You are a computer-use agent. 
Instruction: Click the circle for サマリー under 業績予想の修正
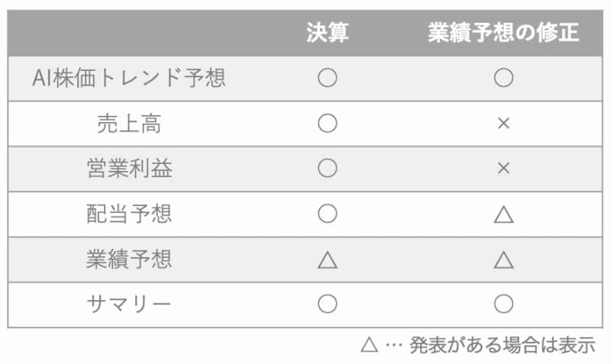pos(503,304)
